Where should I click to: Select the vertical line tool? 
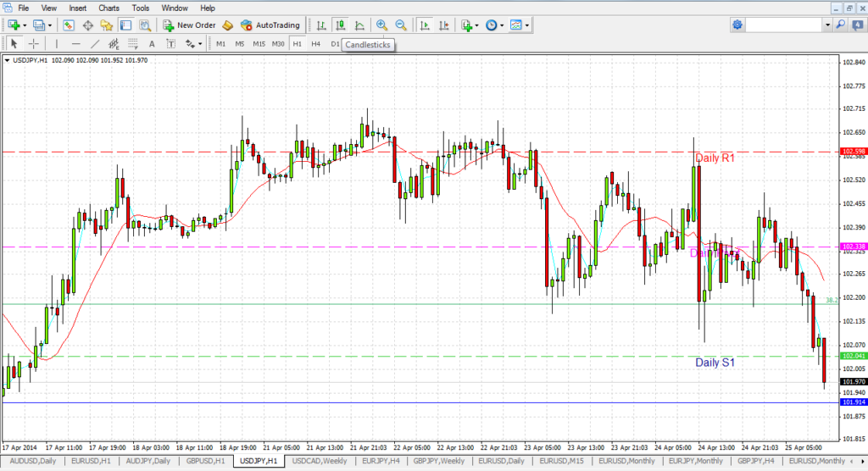point(57,44)
